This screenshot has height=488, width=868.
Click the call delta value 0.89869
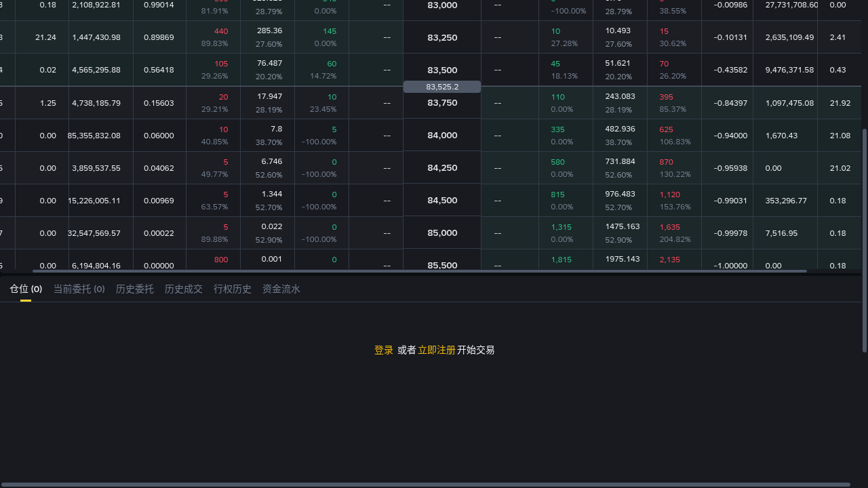[159, 37]
